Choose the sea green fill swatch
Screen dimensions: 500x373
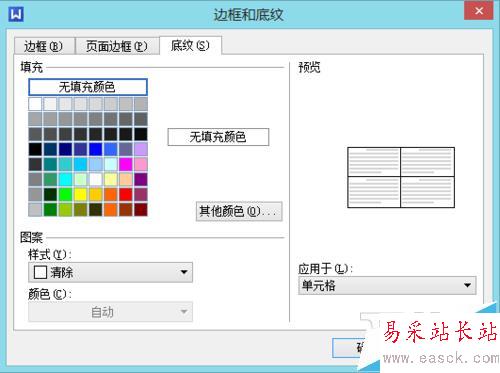pos(50,179)
